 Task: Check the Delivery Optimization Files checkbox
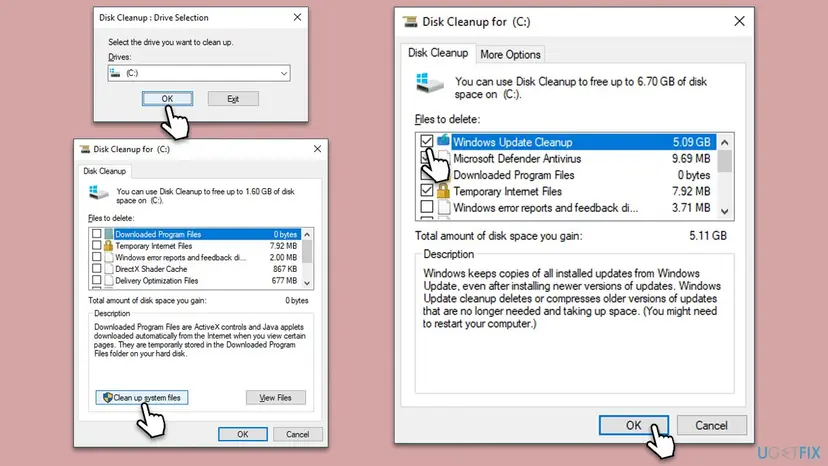click(97, 280)
